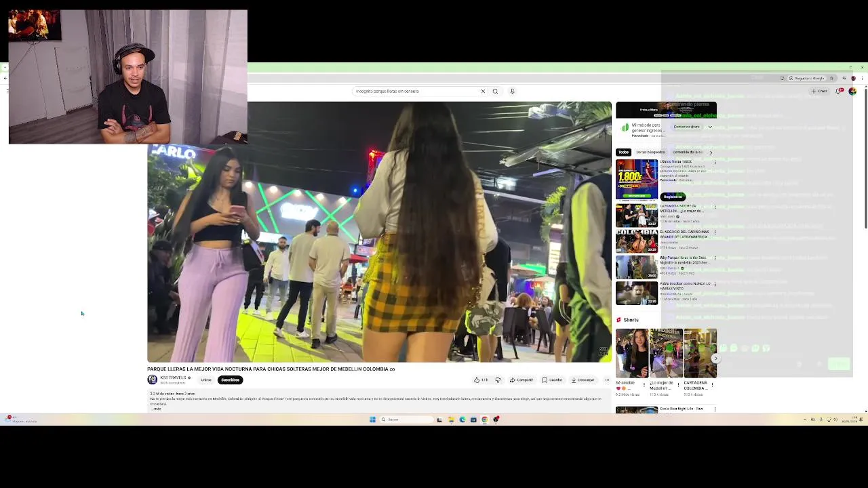Select the De tus búsquedas chip
The height and width of the screenshot is (488, 868).
650,152
